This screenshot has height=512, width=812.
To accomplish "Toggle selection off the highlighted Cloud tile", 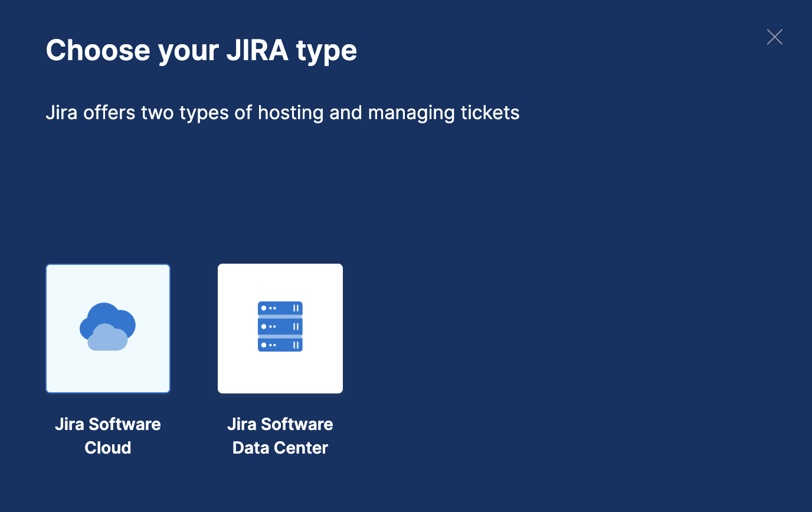I will [107, 329].
